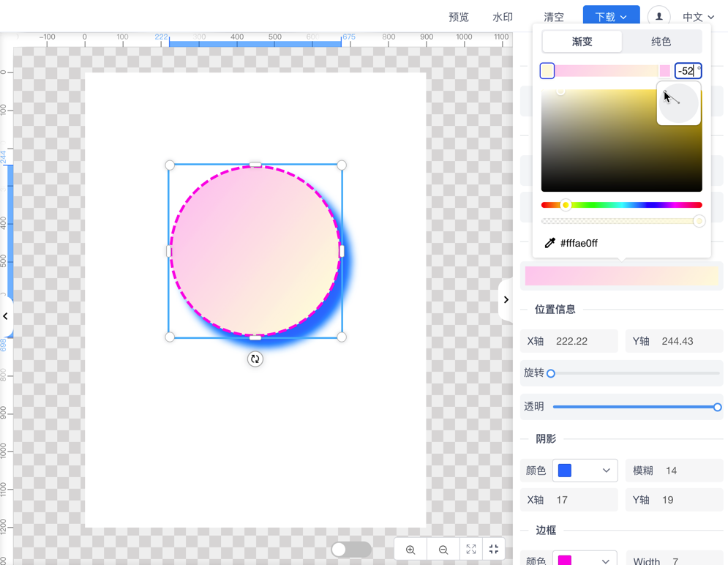Click the 预览 preview button
Viewport: 728px width, 565px height.
click(459, 17)
